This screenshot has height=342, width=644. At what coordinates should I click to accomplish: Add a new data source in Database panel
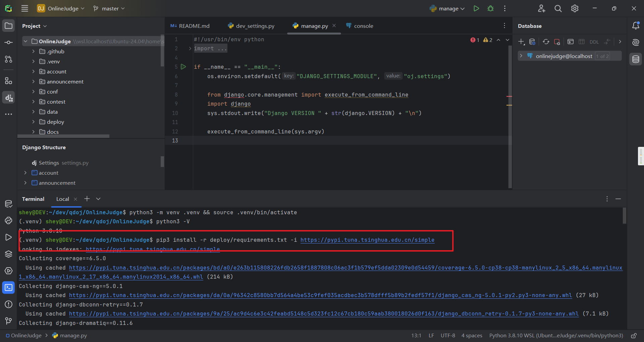(x=521, y=42)
